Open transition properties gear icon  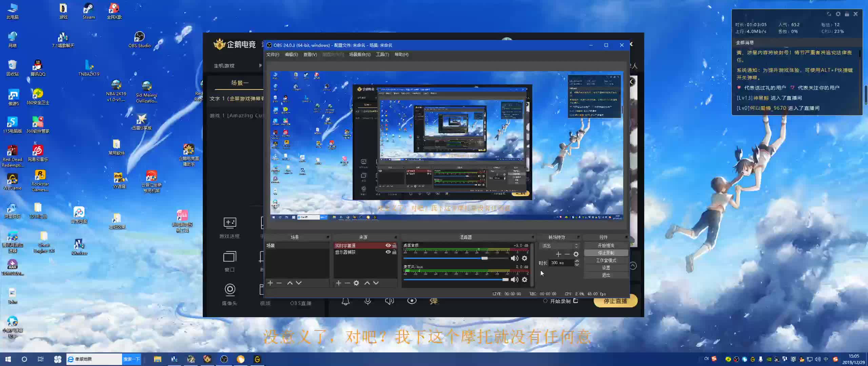coord(576,254)
